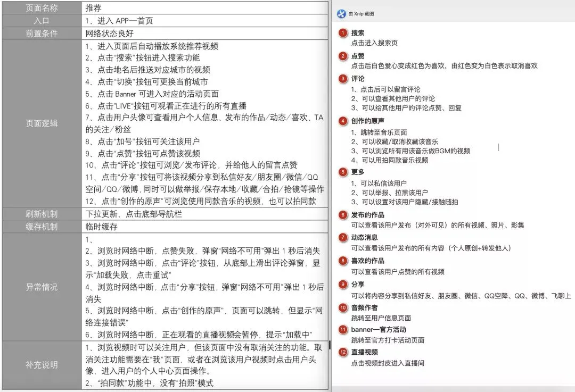
Task: Click the '下拉更新、点击底部导航栏' cell
Action: pyautogui.click(x=204, y=214)
